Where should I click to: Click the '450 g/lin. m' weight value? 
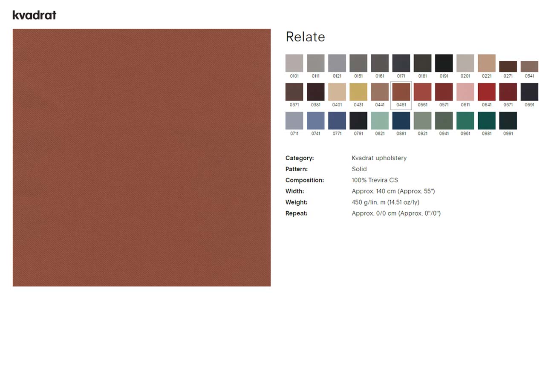(x=386, y=202)
